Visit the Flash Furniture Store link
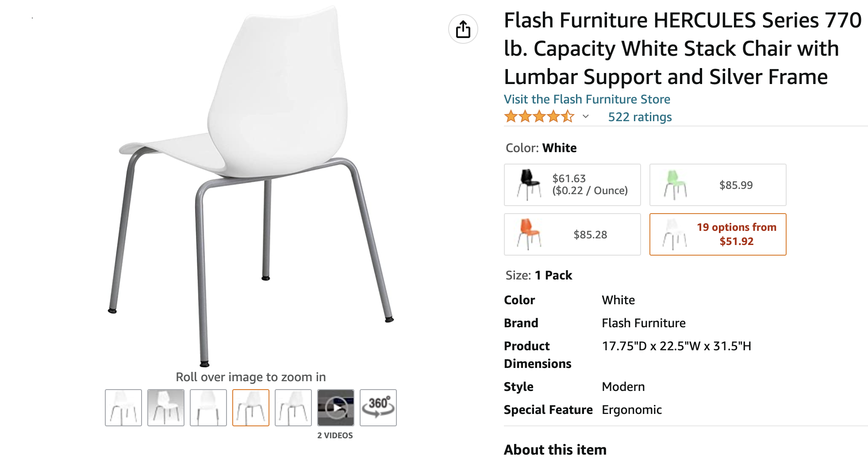 click(x=587, y=99)
